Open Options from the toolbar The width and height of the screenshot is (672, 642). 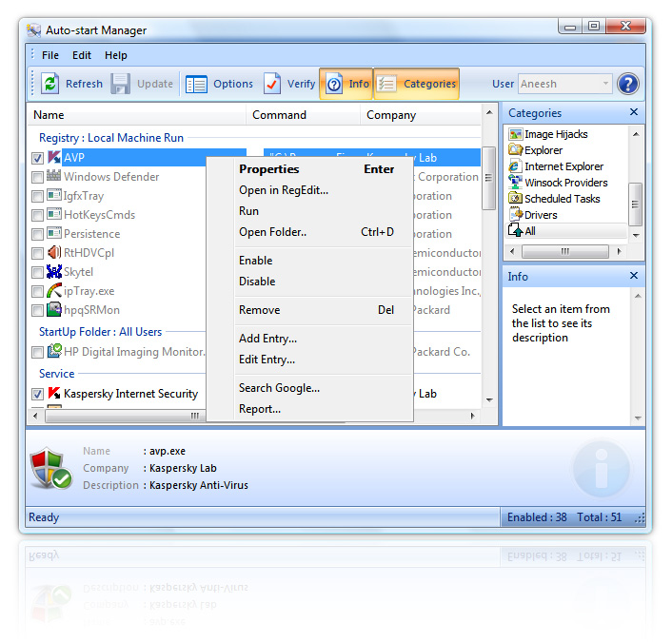tap(197, 84)
